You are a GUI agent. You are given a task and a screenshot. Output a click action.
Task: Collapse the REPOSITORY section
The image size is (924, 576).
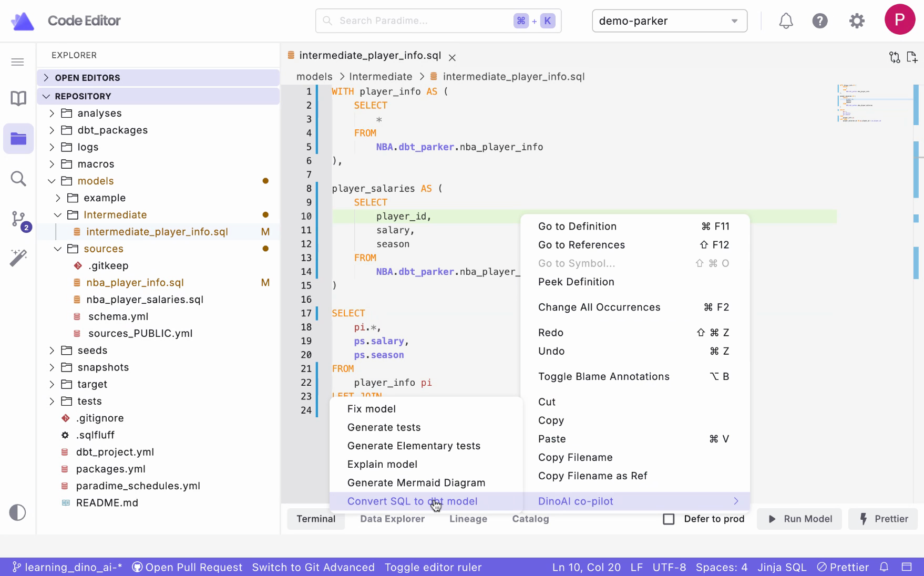point(158,96)
